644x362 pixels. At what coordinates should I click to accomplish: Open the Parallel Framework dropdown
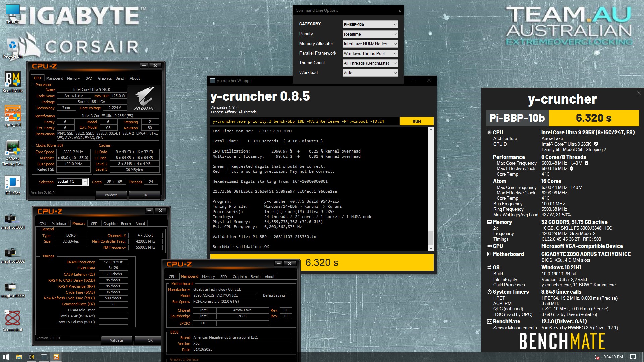[370, 54]
